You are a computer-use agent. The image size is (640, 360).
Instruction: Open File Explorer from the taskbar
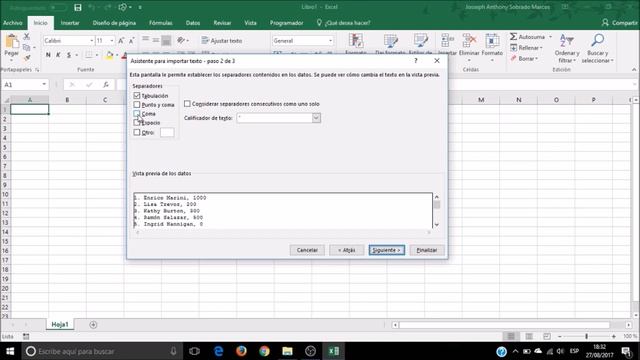(287, 351)
